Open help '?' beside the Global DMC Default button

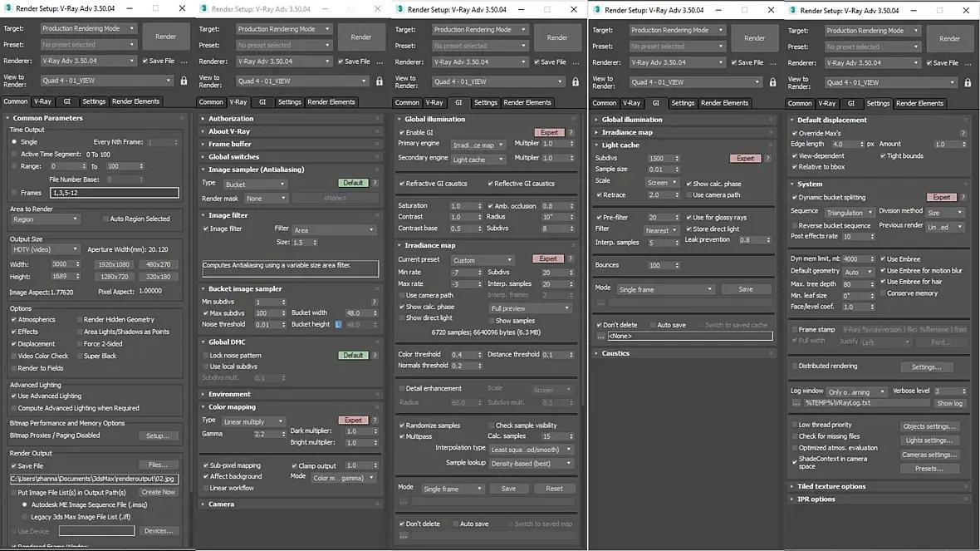(x=375, y=355)
